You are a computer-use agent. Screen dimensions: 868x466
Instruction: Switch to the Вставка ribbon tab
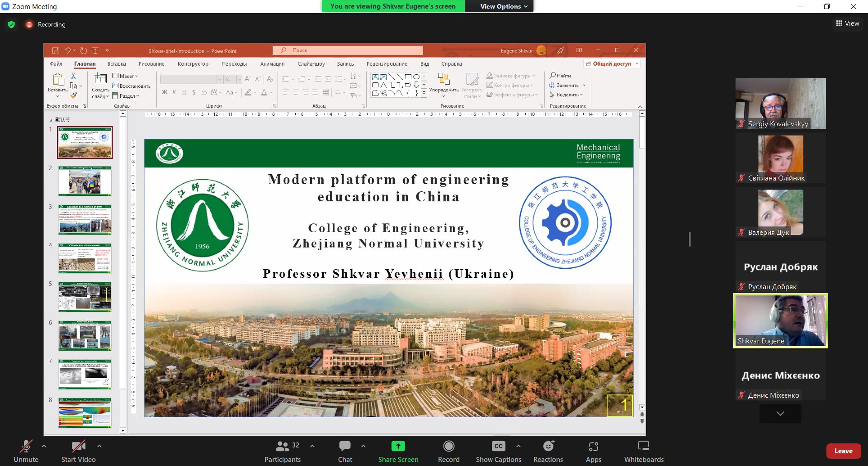coord(117,64)
